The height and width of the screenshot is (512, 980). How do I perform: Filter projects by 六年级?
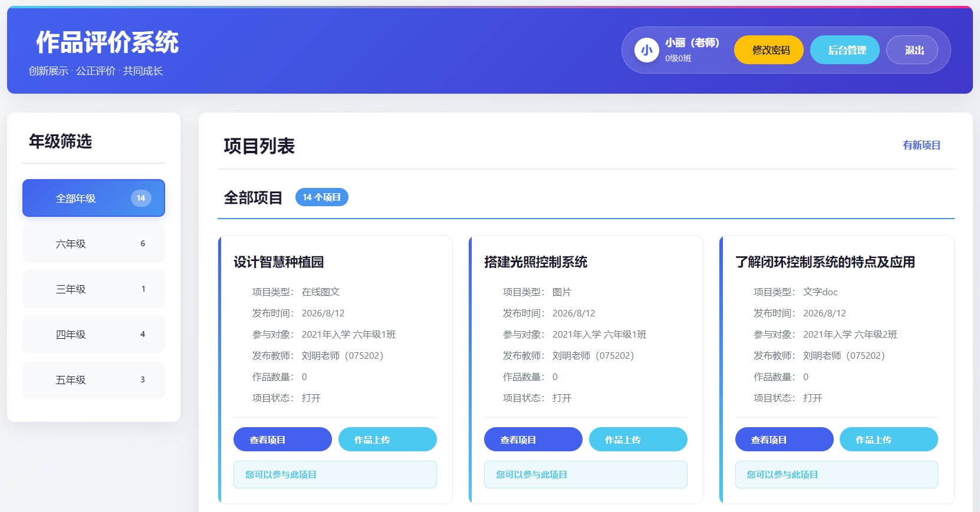pyautogui.click(x=94, y=243)
